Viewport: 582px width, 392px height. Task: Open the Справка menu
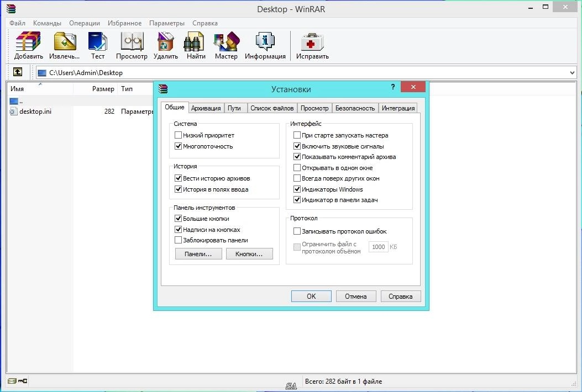[x=205, y=23]
